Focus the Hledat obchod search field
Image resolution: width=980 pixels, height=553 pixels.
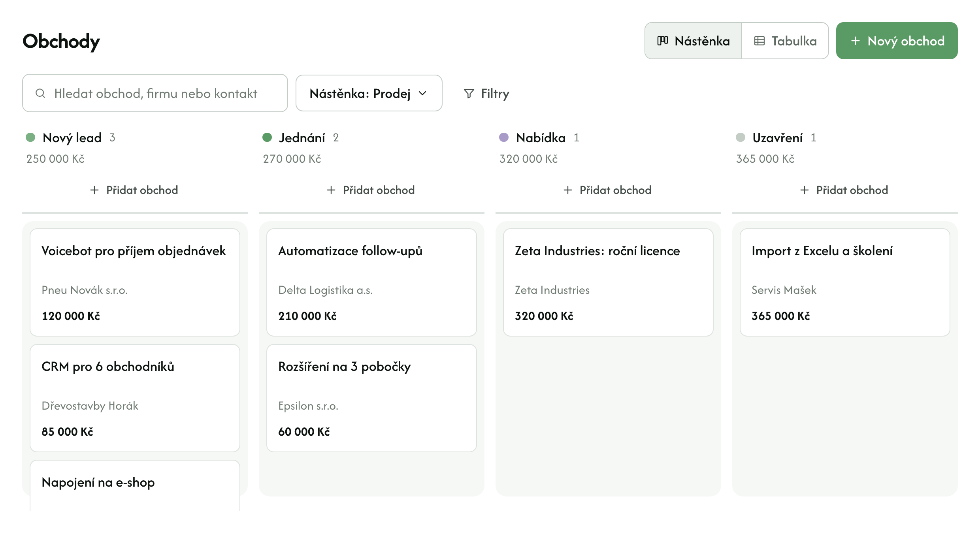click(155, 93)
